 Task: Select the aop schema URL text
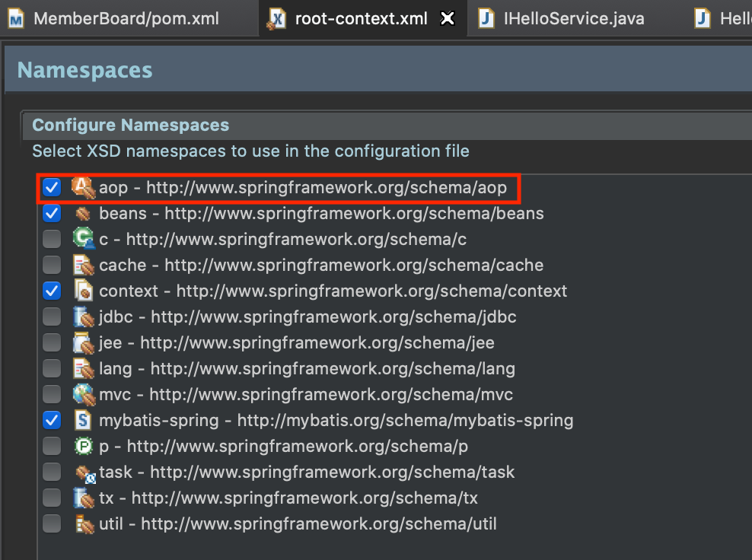pyautogui.click(x=326, y=187)
